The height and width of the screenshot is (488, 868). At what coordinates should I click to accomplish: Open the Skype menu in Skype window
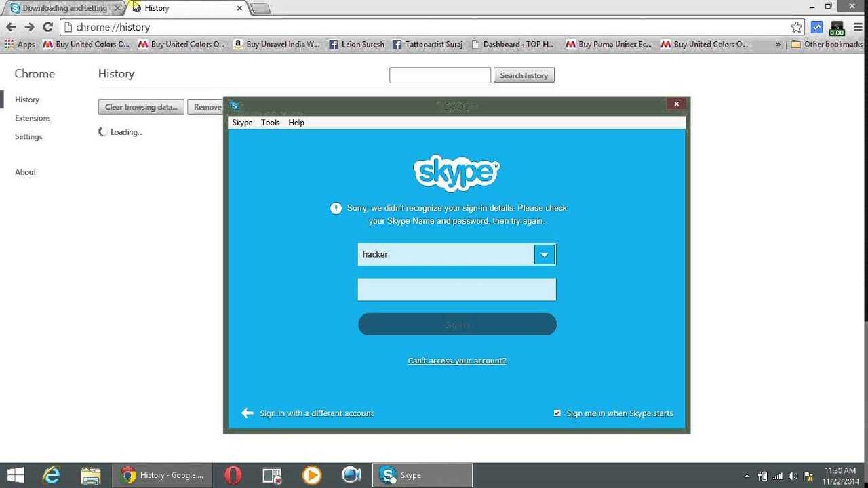point(242,123)
